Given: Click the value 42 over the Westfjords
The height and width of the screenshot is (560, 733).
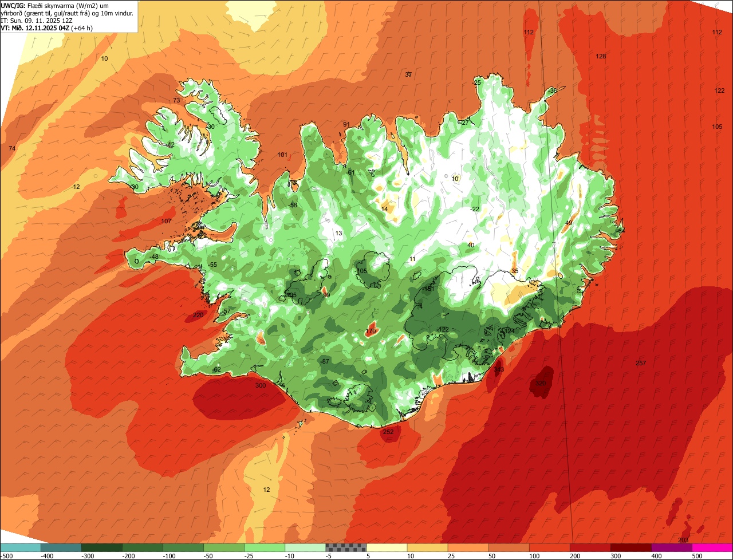Looking at the screenshot, I should click(171, 145).
